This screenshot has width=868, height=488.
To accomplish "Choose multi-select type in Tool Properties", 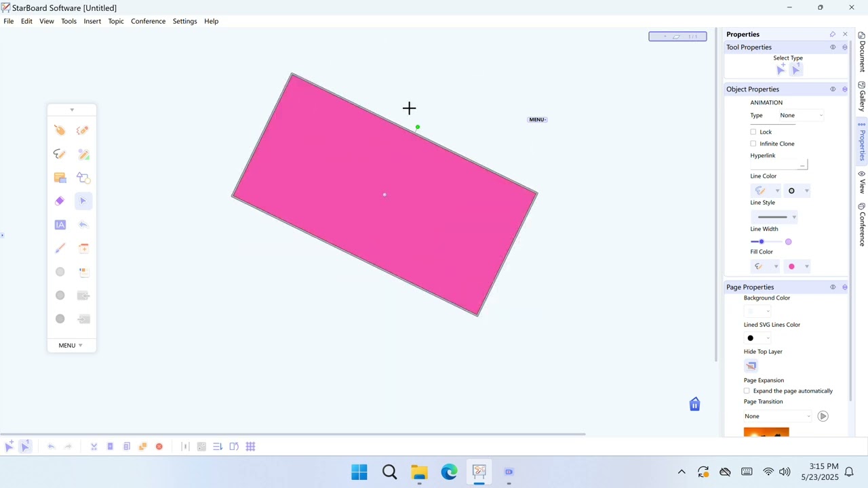I will tap(781, 69).
